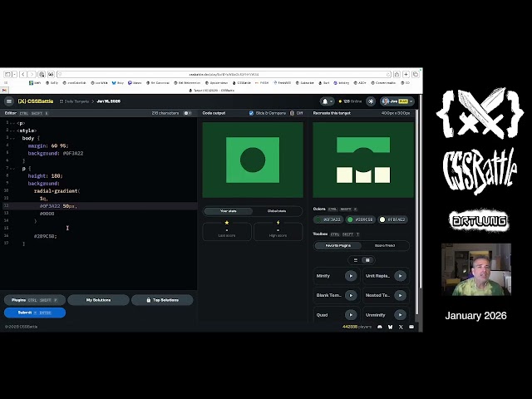The height and width of the screenshot is (399, 532).
Task: Collapse the body rule fold arrow on line 3
Action: [x=13, y=139]
